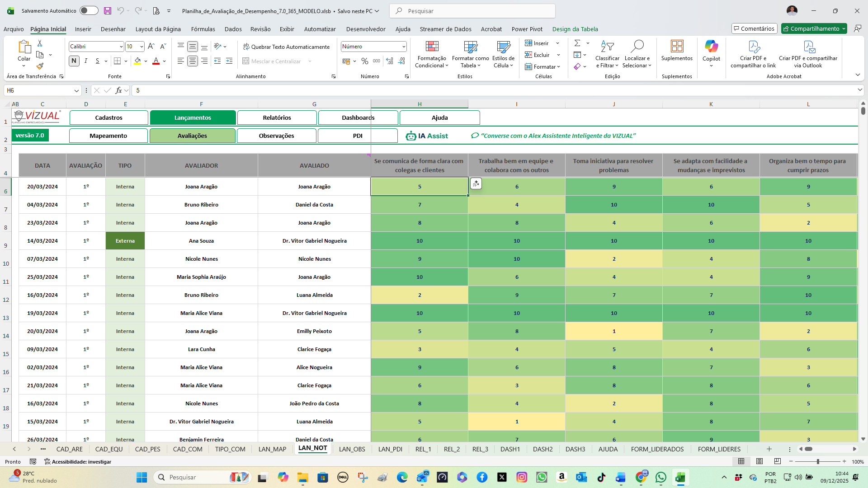Open Localizar e Selecionar
The height and width of the screenshot is (488, 868).
637,54
